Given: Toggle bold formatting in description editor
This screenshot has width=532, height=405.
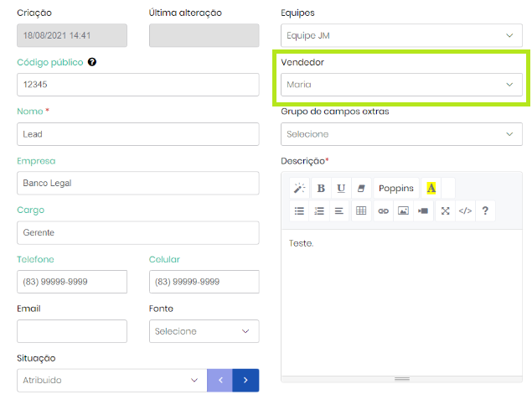Looking at the screenshot, I should [321, 188].
